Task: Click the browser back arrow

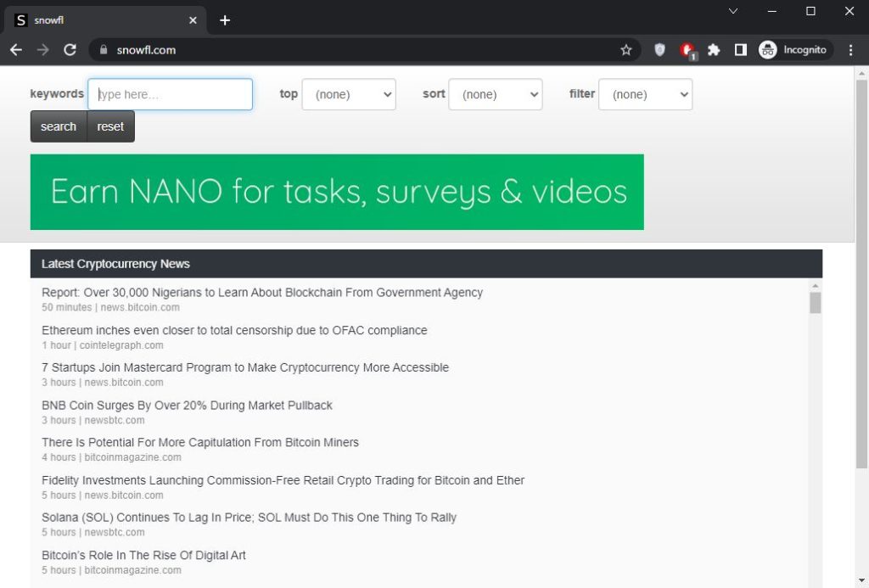Action: click(x=16, y=50)
